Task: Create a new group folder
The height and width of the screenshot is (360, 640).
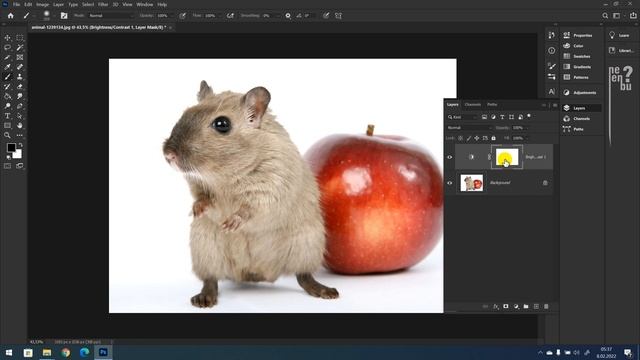Action: pyautogui.click(x=526, y=307)
